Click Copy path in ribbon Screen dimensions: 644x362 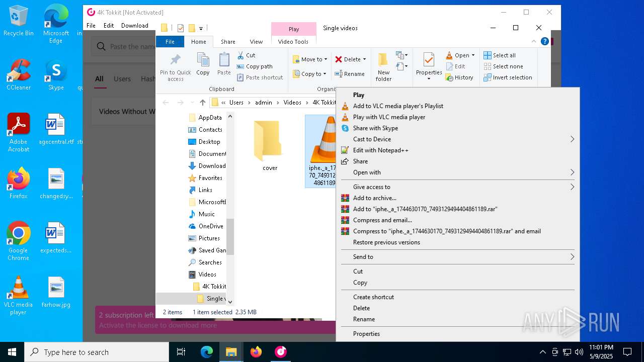(x=255, y=66)
